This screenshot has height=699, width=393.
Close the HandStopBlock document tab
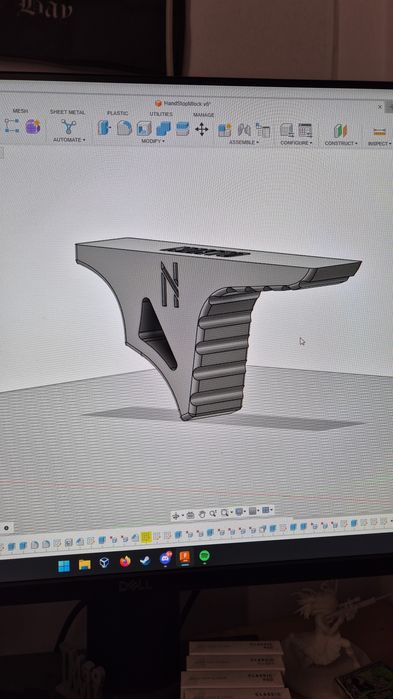[x=380, y=107]
